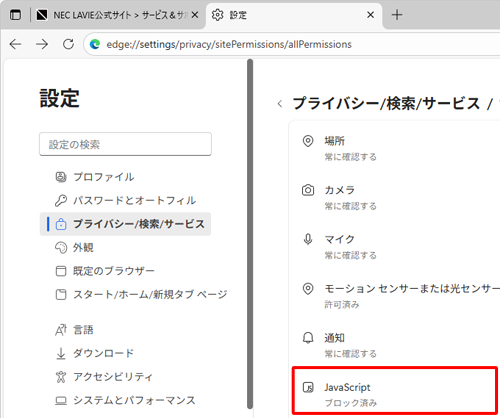Viewport: 500px width, 418px height.
Task: Open the tab actions menu icon
Action: 15,15
